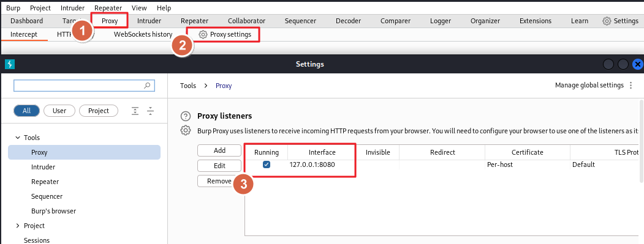644x244 pixels.
Task: Select the User filter pill
Action: 59,111
